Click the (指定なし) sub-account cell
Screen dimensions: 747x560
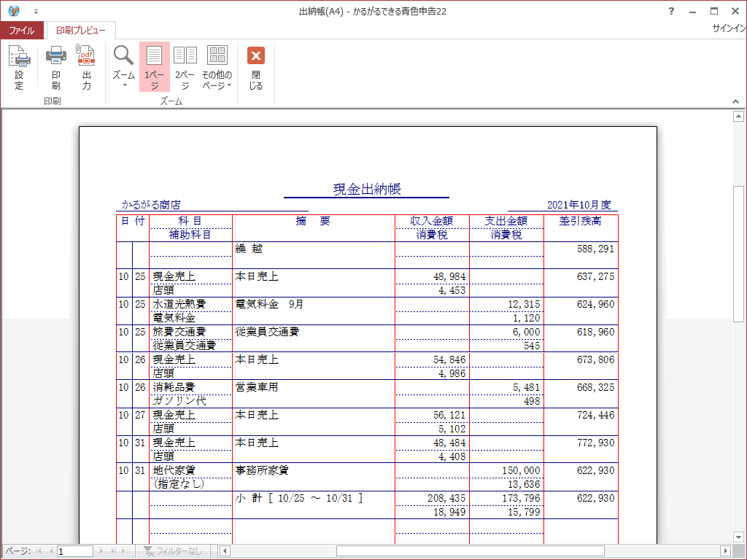179,484
